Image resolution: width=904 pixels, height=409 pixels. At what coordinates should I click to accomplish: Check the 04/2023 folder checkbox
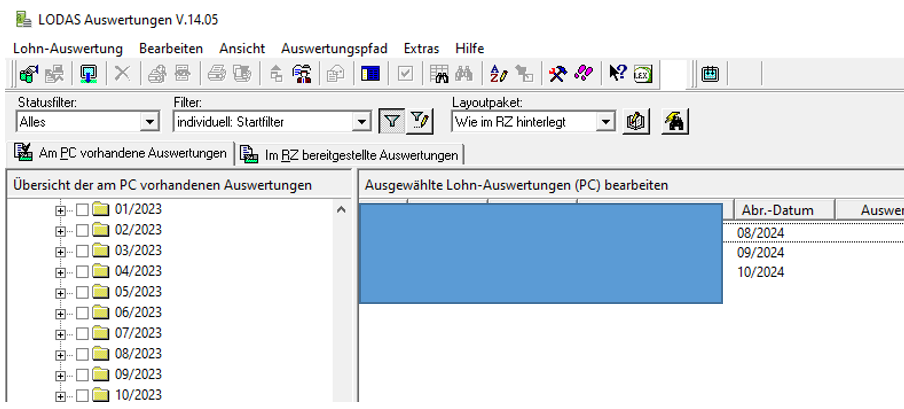tap(82, 272)
